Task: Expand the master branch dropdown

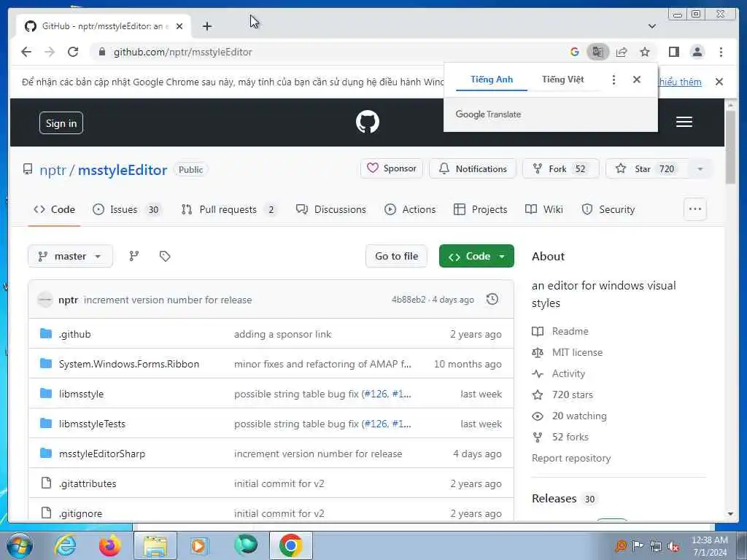Action: pos(70,256)
